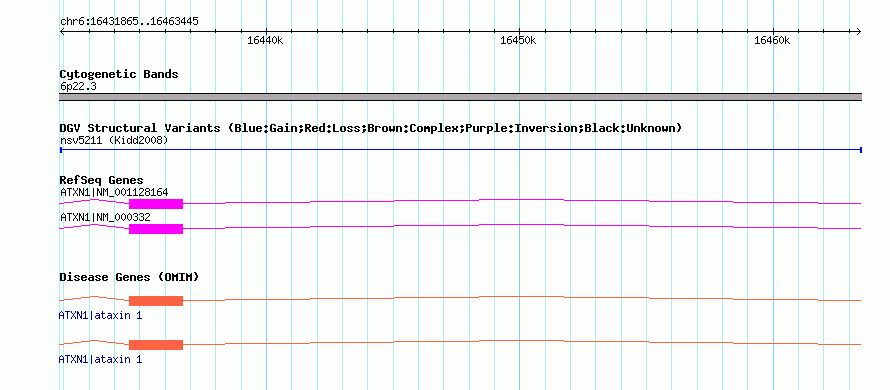This screenshot has height=390, width=890.
Task: Click the magenta exon of NM_001128164
Action: 156,204
